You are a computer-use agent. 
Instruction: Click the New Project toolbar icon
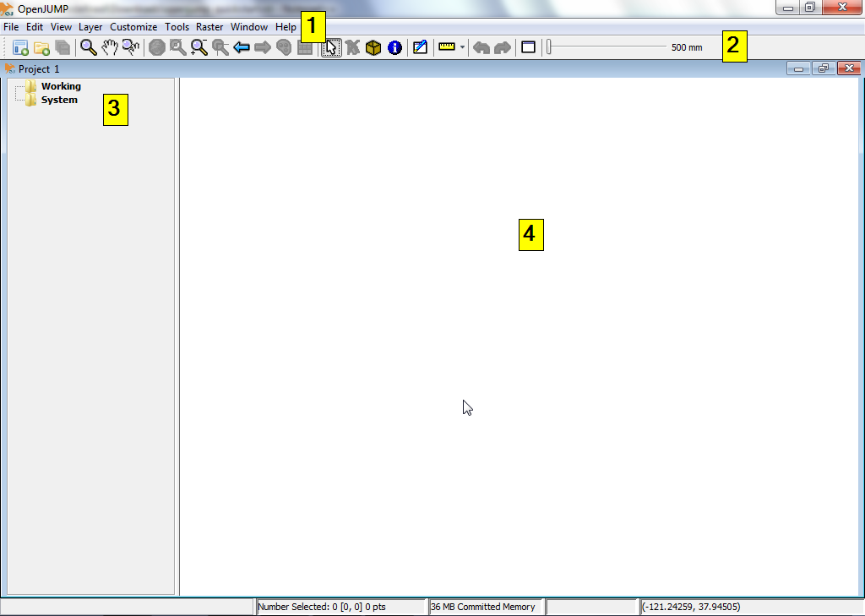point(20,47)
